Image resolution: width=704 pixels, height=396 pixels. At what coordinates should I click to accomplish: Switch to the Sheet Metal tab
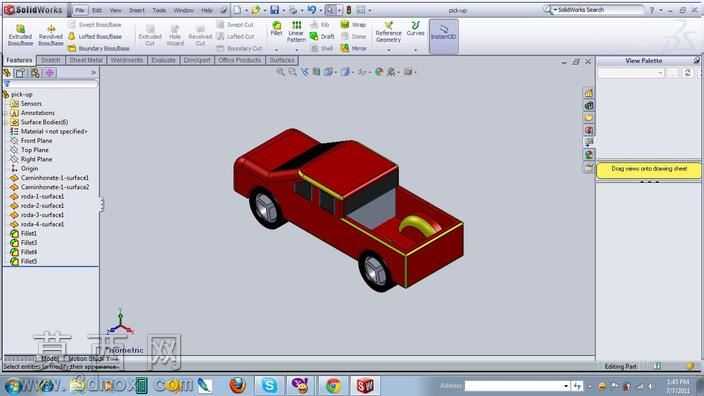click(86, 60)
